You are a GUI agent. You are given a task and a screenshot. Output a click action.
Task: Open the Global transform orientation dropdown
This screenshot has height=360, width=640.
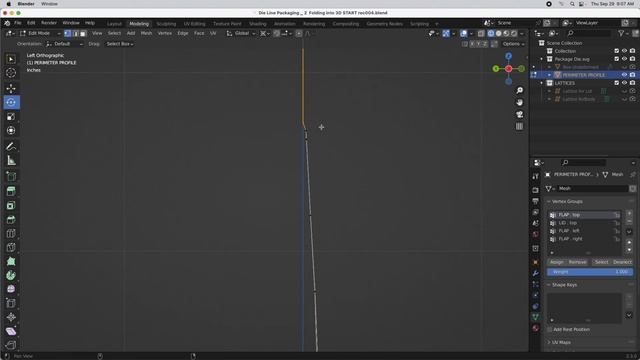[x=241, y=33]
